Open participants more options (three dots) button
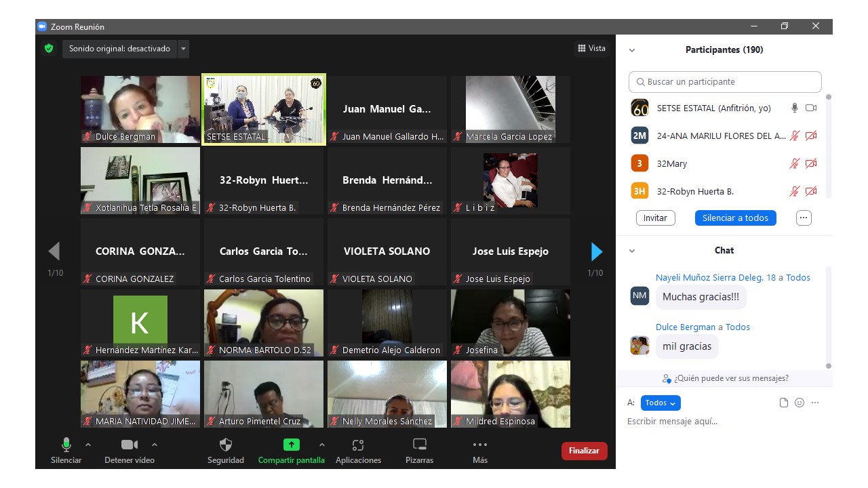 [804, 218]
